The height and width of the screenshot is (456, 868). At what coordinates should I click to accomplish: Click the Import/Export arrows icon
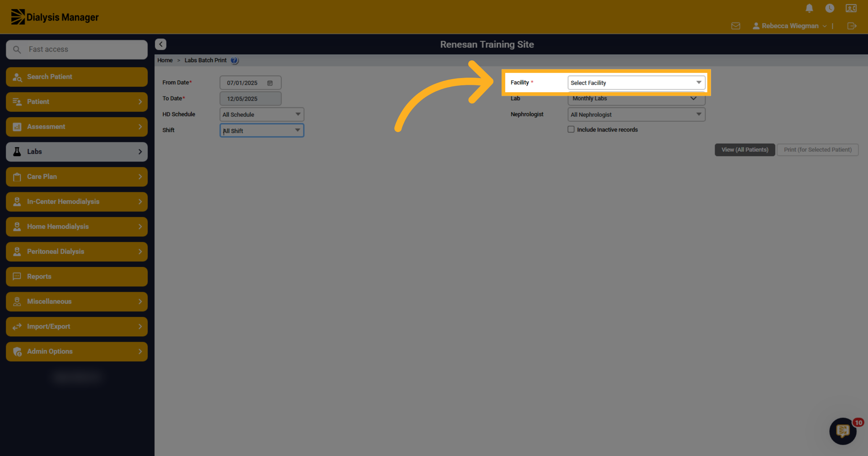tap(17, 327)
